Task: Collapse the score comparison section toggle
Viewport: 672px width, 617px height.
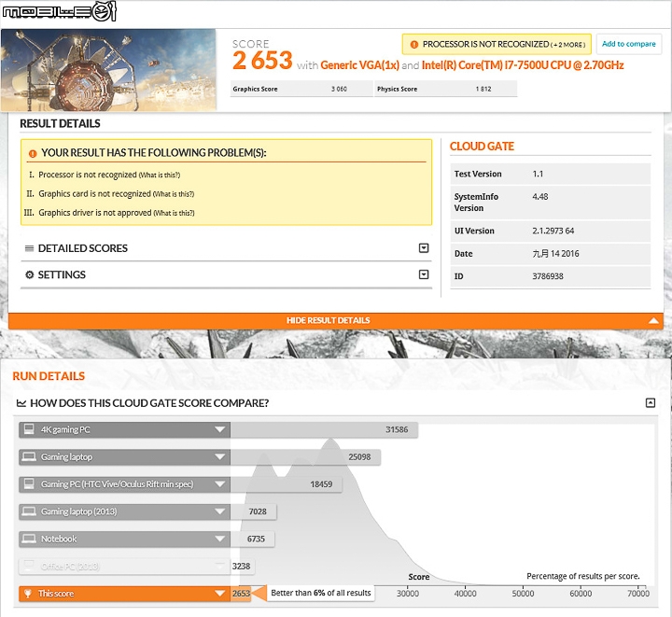Action: [x=651, y=402]
